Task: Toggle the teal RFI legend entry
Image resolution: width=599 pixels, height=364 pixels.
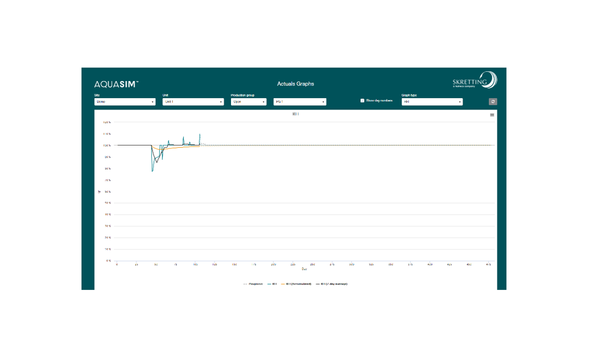Action: 272,284
